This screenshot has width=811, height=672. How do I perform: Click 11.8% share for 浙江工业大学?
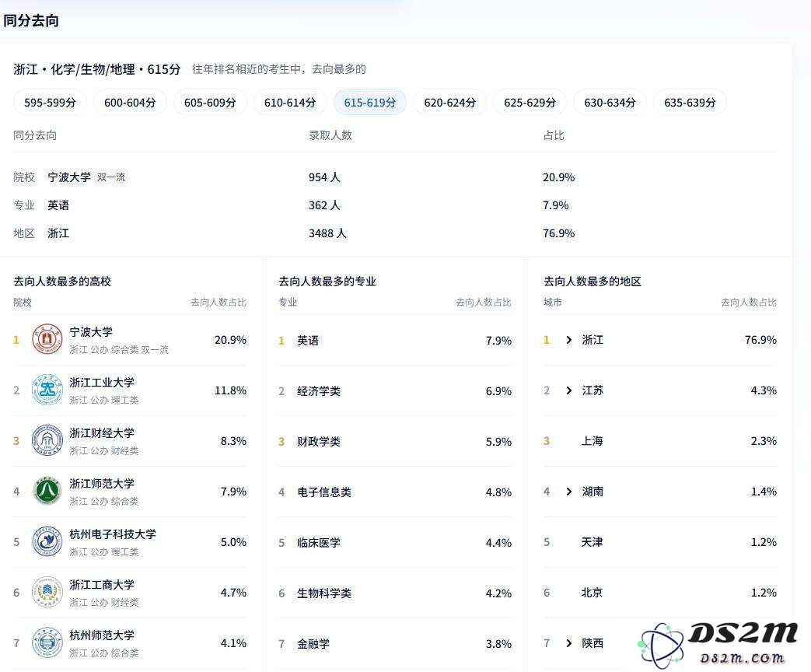tap(231, 390)
